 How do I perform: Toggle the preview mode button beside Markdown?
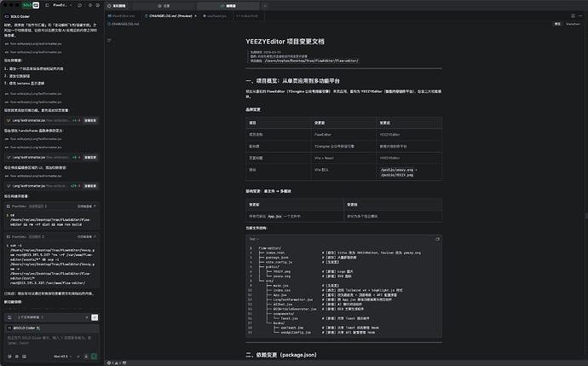pyautogui.click(x=557, y=24)
